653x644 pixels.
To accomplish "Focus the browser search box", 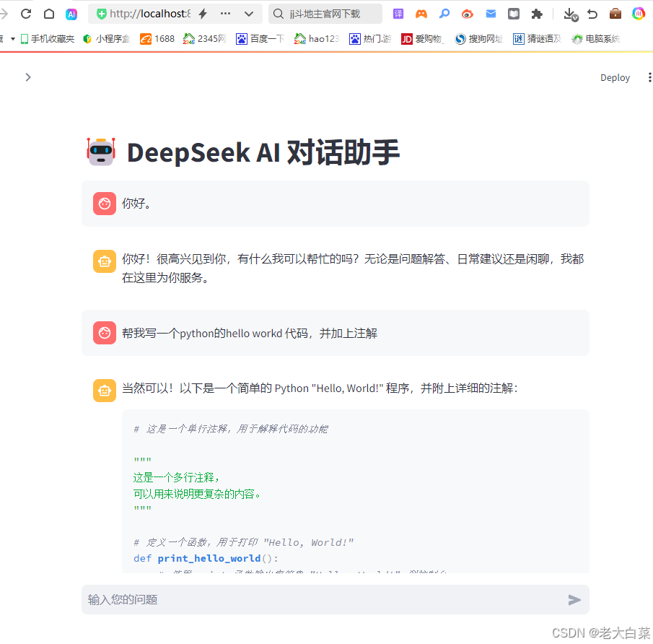I will click(325, 14).
